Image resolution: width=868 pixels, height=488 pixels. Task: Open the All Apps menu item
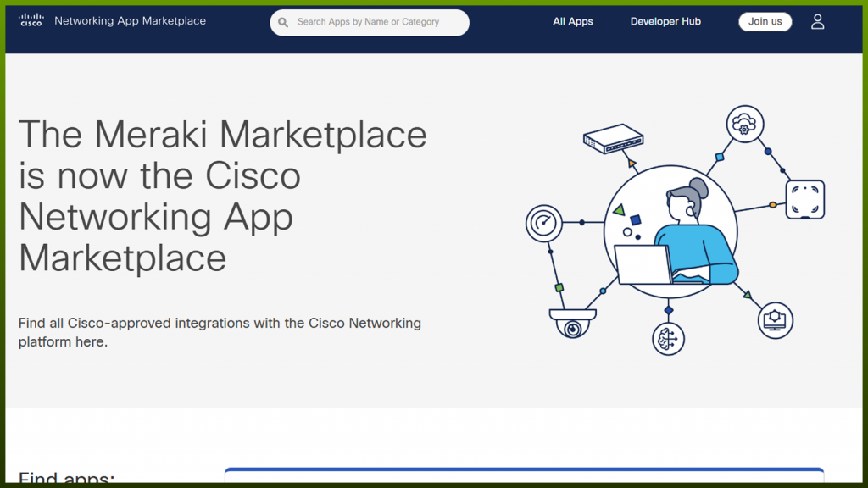click(572, 21)
